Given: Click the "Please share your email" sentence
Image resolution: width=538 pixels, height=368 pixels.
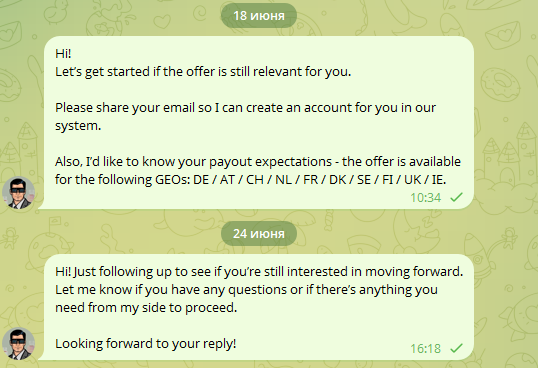Looking at the screenshot, I should coord(245,117).
